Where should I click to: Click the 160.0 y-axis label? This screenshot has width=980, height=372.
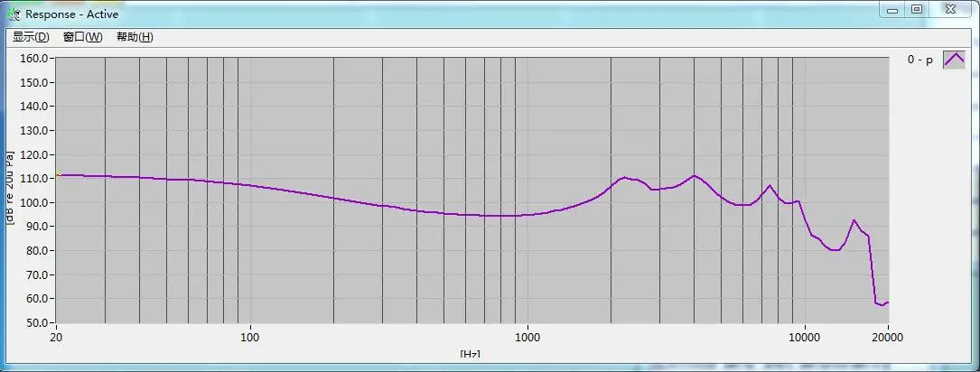(35, 58)
